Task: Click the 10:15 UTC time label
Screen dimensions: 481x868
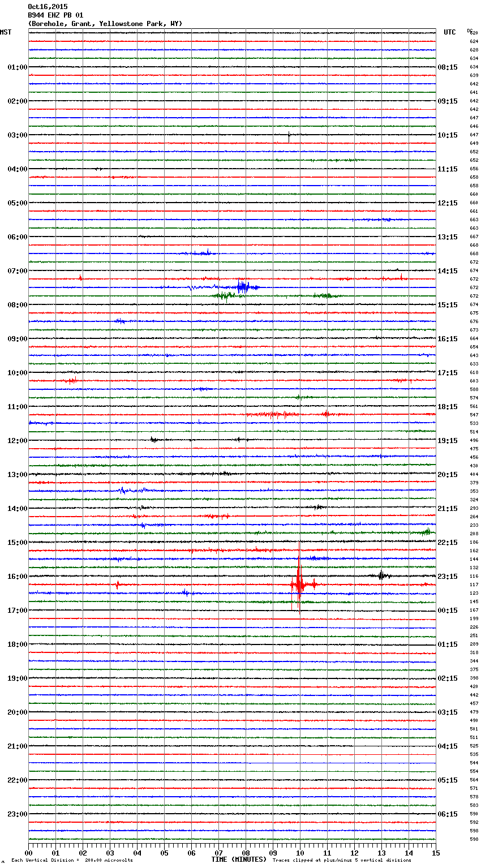Action: point(448,135)
